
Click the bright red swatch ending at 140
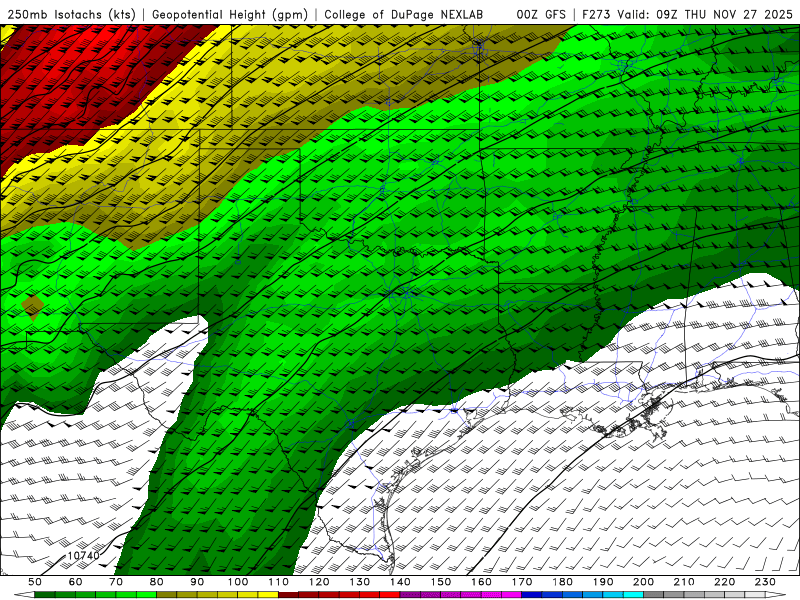390,595
